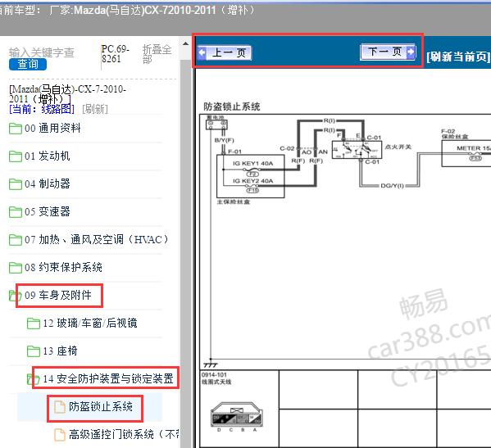Click the IG KEY2 40A fuse label
Image resolution: width=491 pixels, height=448 pixels.
(252, 181)
